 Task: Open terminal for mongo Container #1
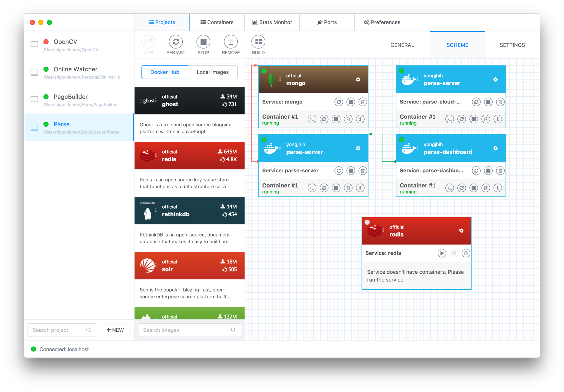point(312,119)
